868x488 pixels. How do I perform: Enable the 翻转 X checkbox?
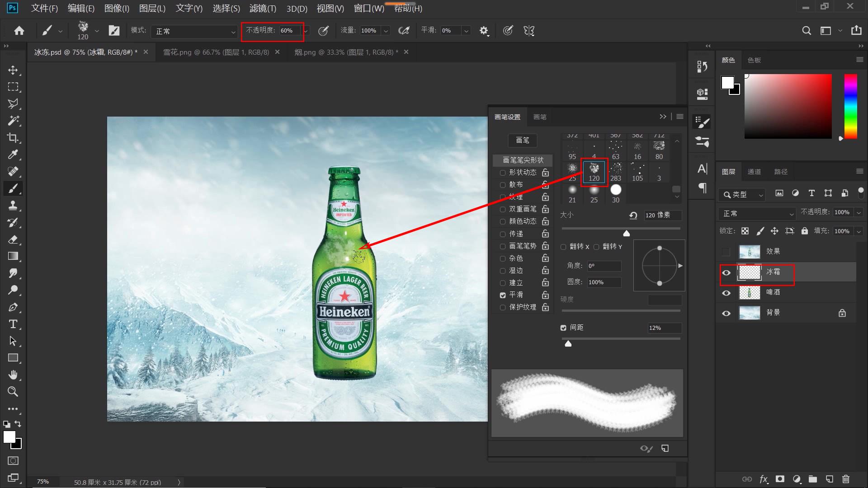(x=563, y=247)
